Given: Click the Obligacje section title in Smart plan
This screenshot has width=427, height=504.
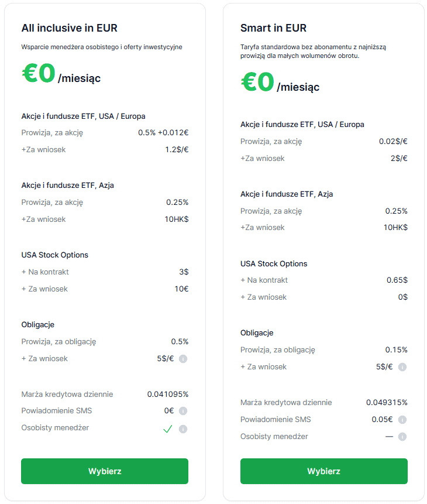Looking at the screenshot, I should tap(259, 332).
